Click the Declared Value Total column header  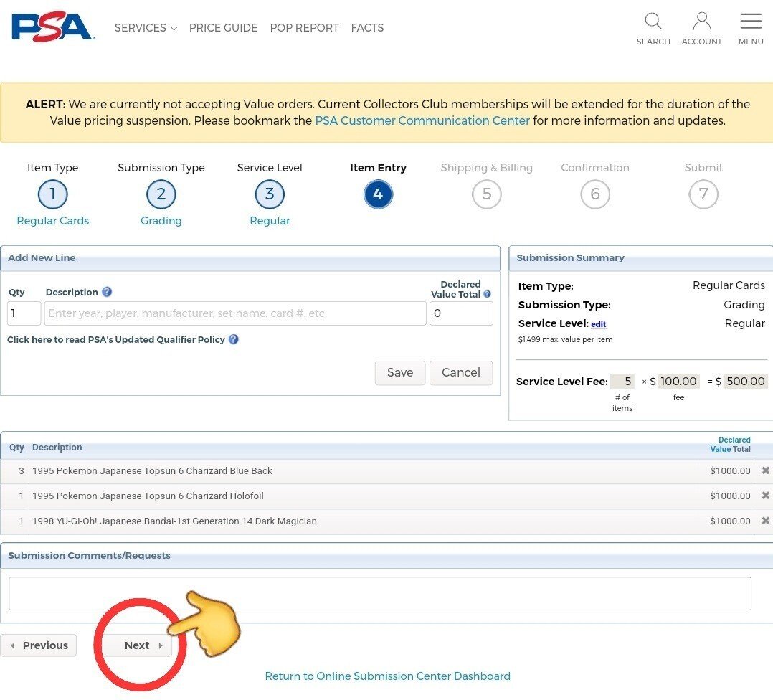(x=730, y=444)
